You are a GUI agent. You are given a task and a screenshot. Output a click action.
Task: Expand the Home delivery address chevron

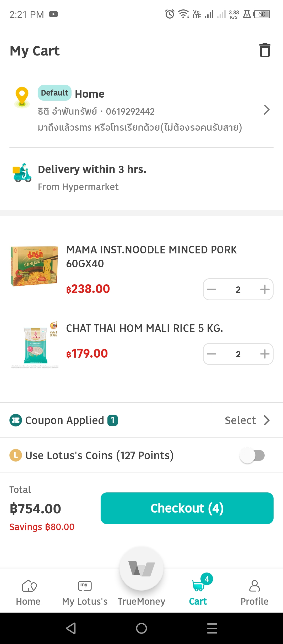pyautogui.click(x=266, y=110)
